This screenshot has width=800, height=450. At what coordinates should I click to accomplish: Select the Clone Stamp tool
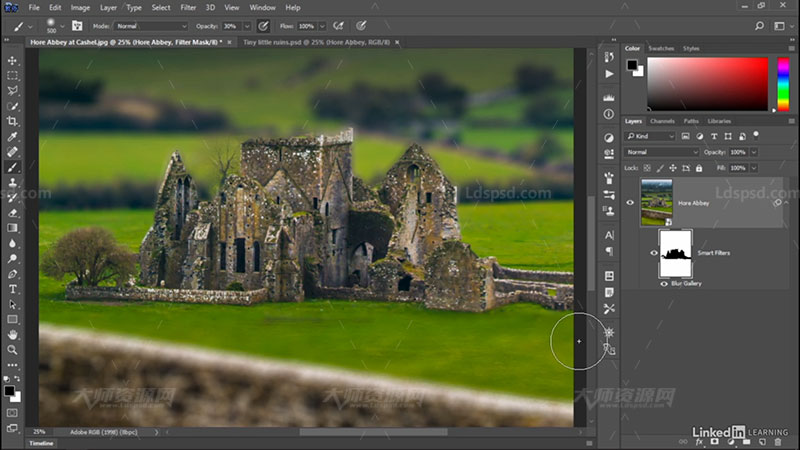coord(12,183)
